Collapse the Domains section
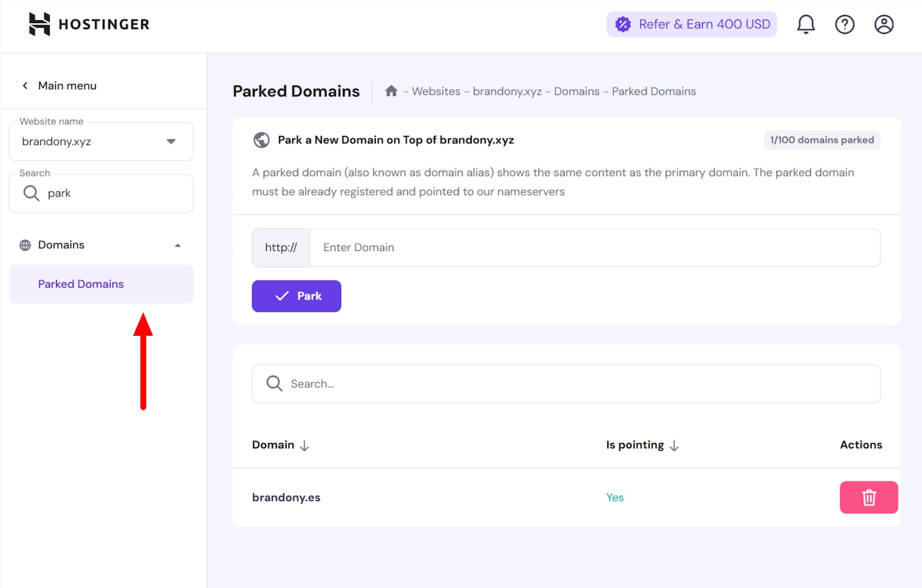Viewport: 922px width, 588px height. pos(177,245)
